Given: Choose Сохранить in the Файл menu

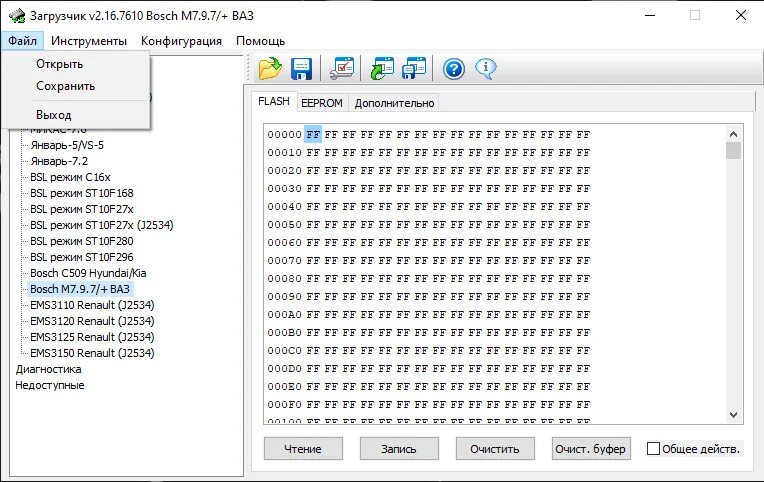Looking at the screenshot, I should [65, 86].
